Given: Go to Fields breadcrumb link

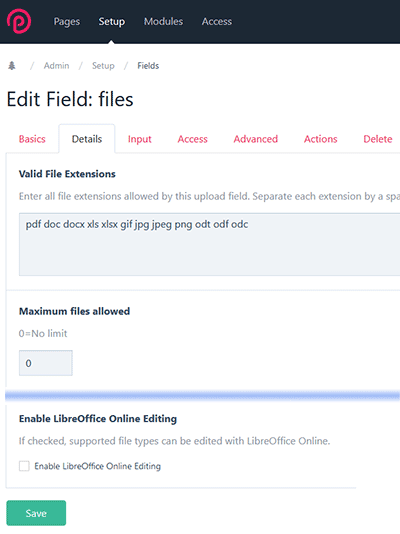Looking at the screenshot, I should (x=148, y=65).
